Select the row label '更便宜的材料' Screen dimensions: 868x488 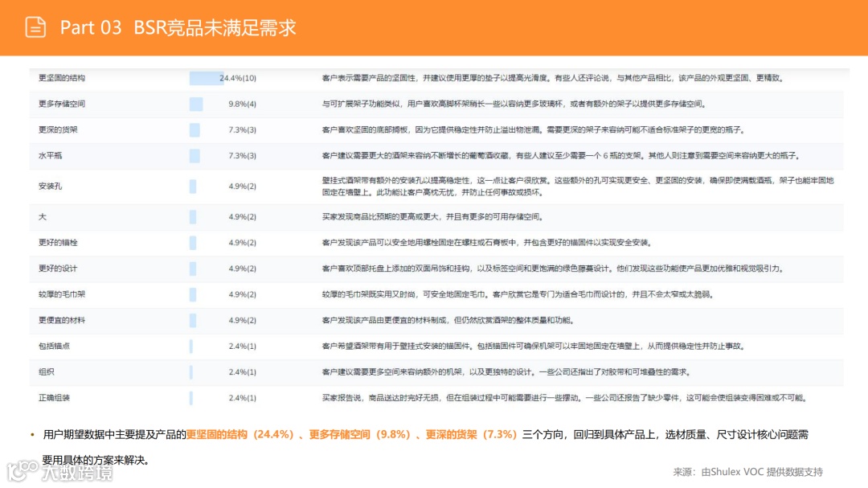[61, 320]
